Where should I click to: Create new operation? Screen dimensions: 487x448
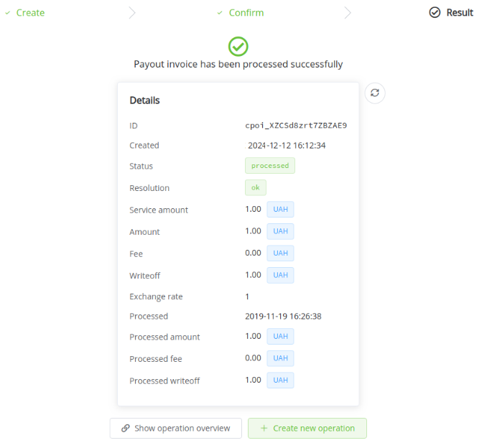tap(307, 429)
